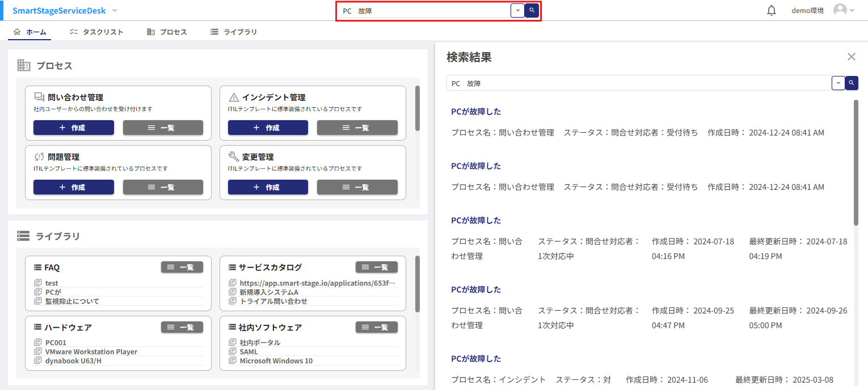Click the Change Management wrench icon

(234, 157)
